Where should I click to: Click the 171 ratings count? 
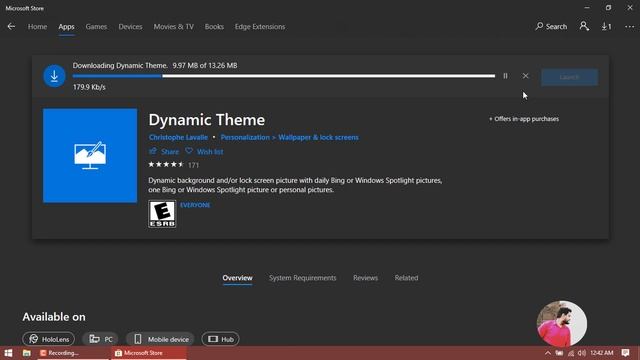point(193,165)
